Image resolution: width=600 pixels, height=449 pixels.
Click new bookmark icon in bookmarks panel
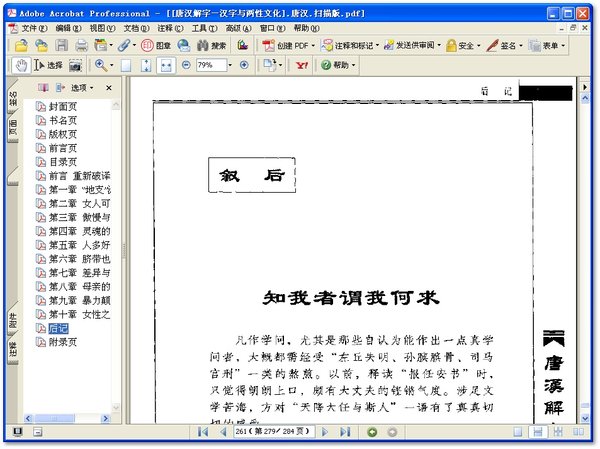[x=43, y=88]
